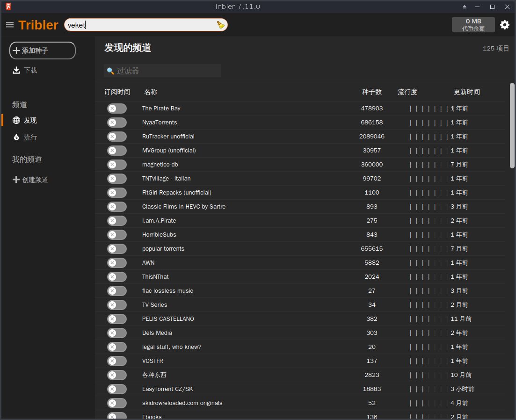The width and height of the screenshot is (516, 420).
Task: Click the 125 项目 item count
Action: tap(495, 48)
